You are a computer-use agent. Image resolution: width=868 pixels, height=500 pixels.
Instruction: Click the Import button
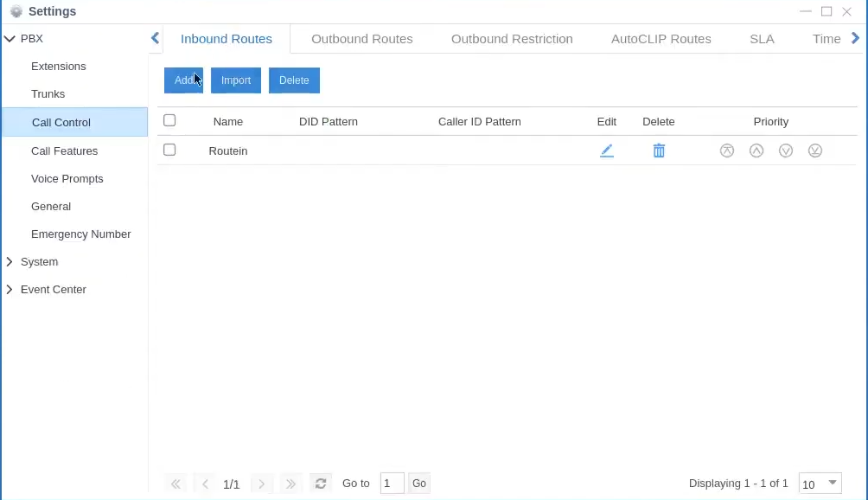coord(236,80)
